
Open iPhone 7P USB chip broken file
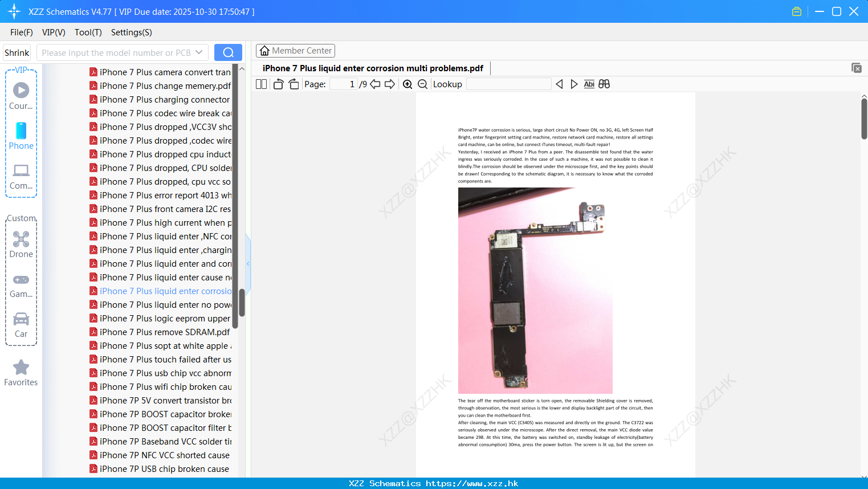[160, 468]
